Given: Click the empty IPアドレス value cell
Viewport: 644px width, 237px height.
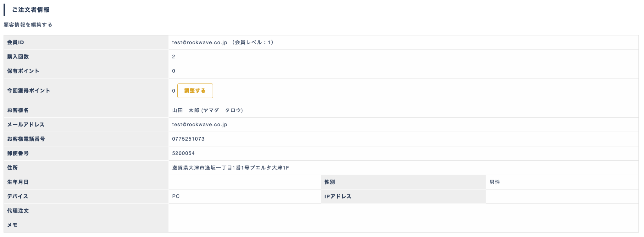Looking at the screenshot, I should (562, 197).
